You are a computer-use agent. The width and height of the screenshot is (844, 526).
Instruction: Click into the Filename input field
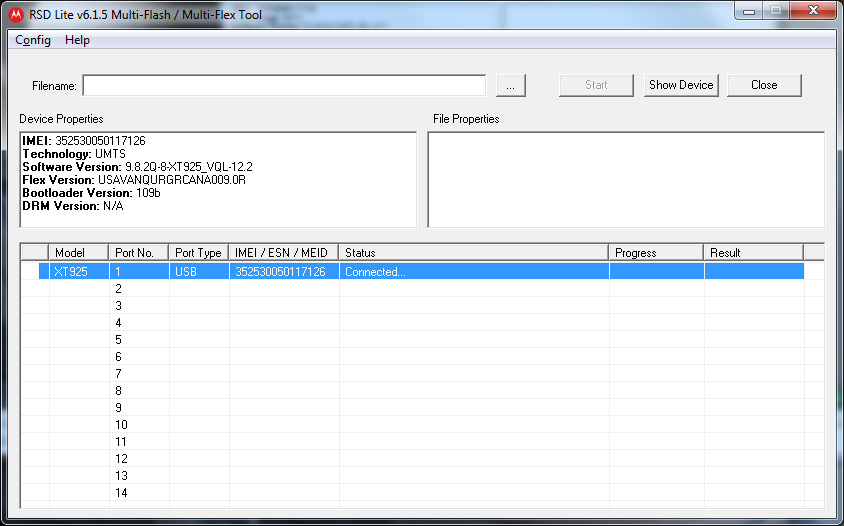(x=284, y=86)
